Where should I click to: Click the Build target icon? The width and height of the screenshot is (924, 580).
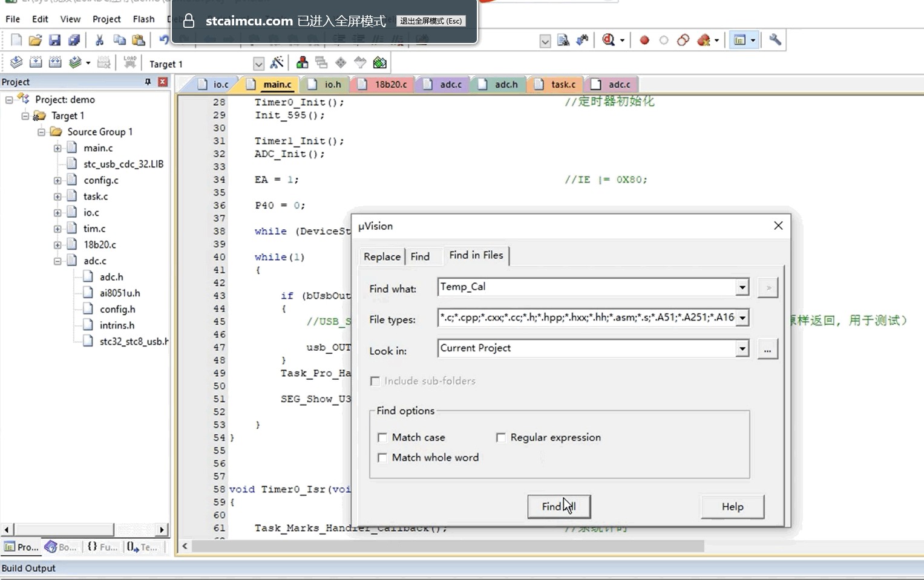tap(36, 62)
